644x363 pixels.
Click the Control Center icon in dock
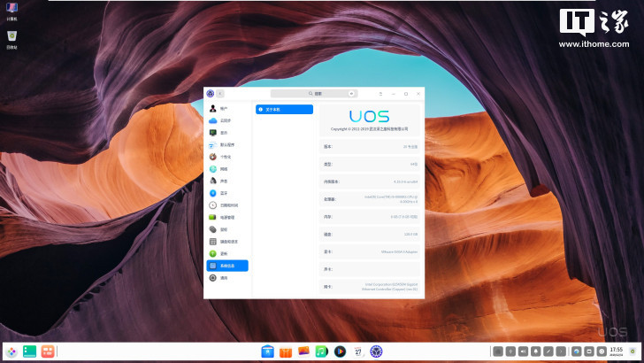pyautogui.click(x=376, y=351)
